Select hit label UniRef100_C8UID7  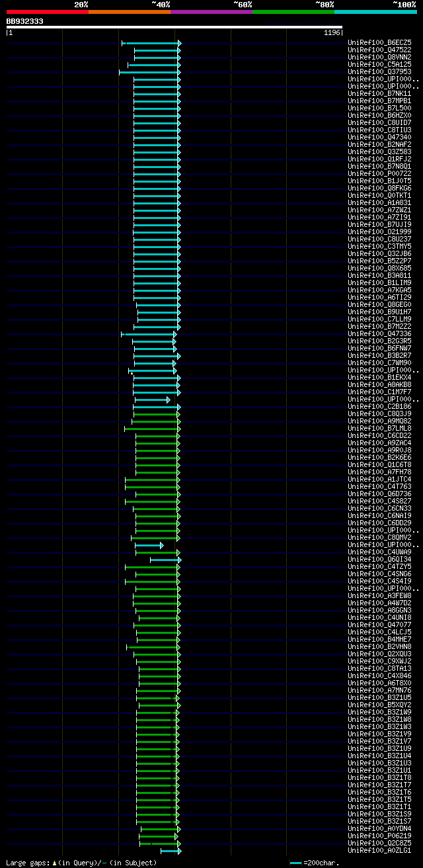point(379,122)
